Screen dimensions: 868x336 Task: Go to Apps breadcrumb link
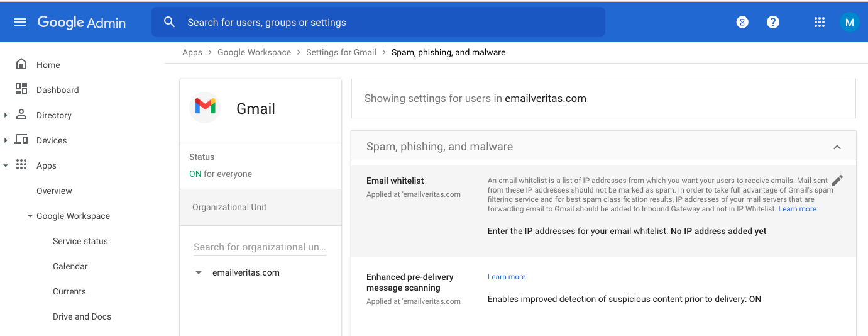pos(192,52)
